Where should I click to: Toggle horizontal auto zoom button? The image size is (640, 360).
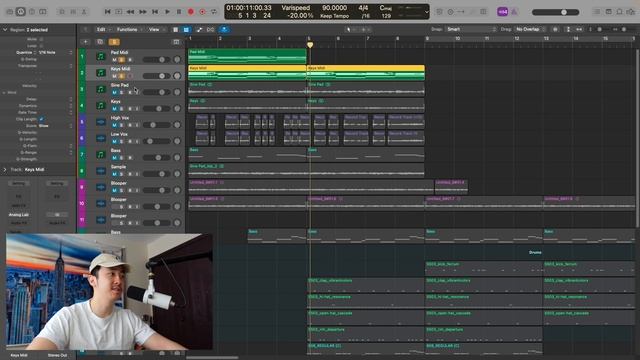coord(579,29)
